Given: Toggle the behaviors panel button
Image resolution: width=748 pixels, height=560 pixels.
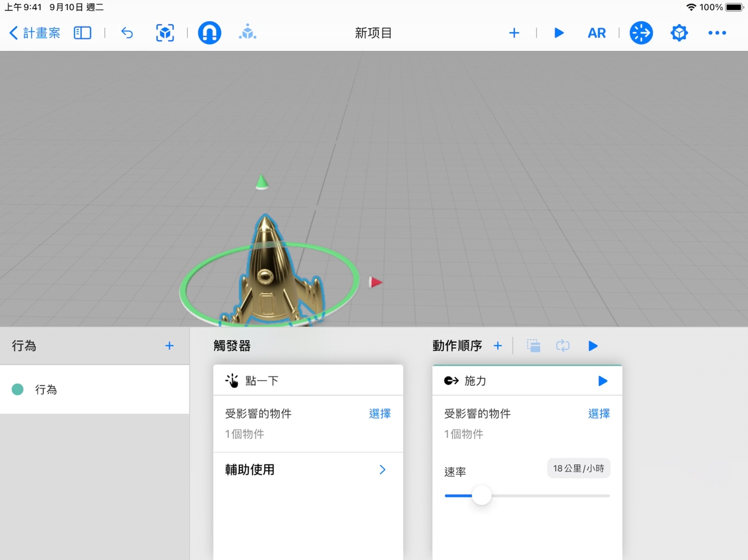Looking at the screenshot, I should [x=641, y=33].
